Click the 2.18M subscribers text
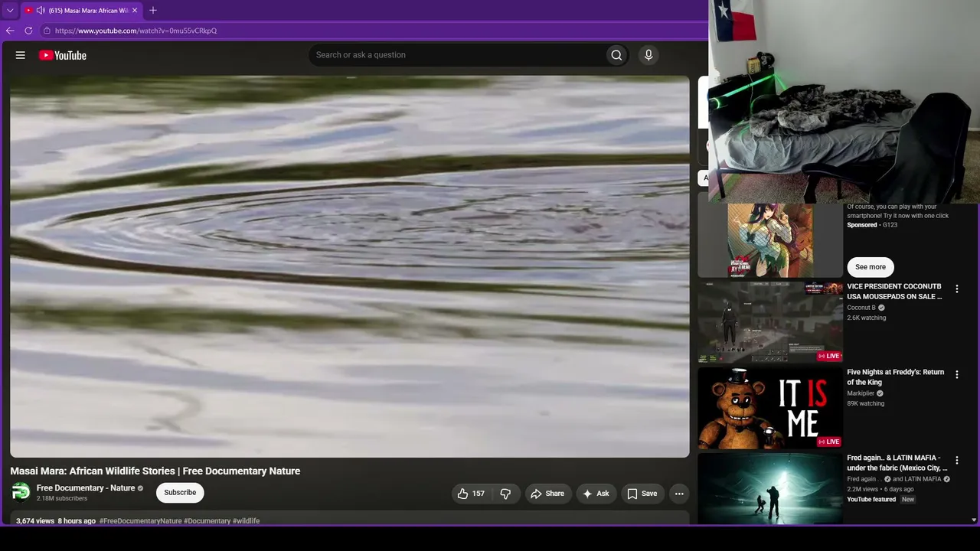This screenshot has width=980, height=551. pos(62,499)
